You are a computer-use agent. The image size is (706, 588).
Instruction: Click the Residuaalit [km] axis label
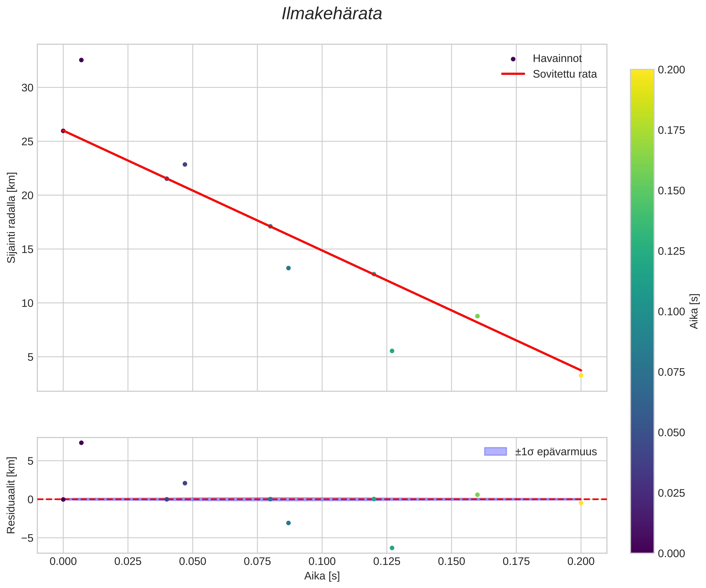pos(11,495)
